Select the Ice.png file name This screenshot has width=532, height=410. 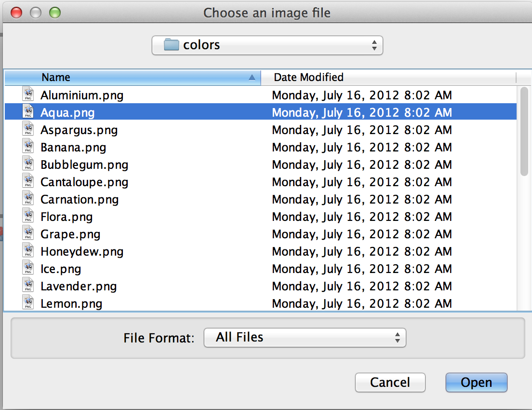[61, 269]
